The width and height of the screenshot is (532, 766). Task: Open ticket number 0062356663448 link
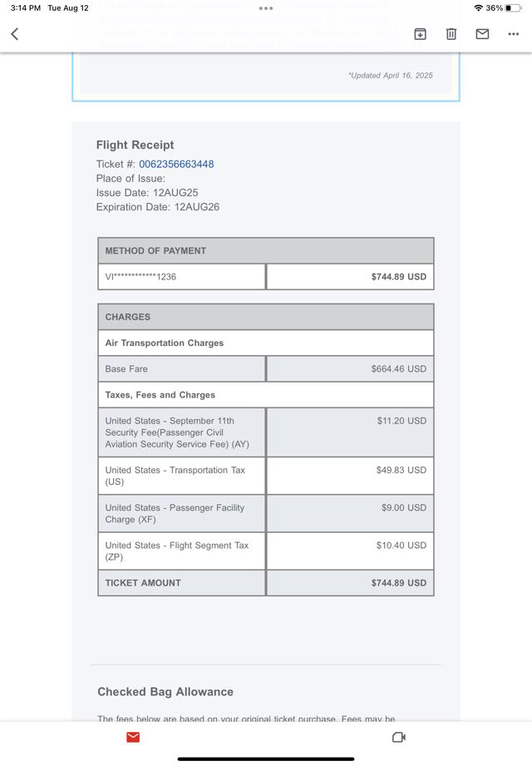coord(176,164)
